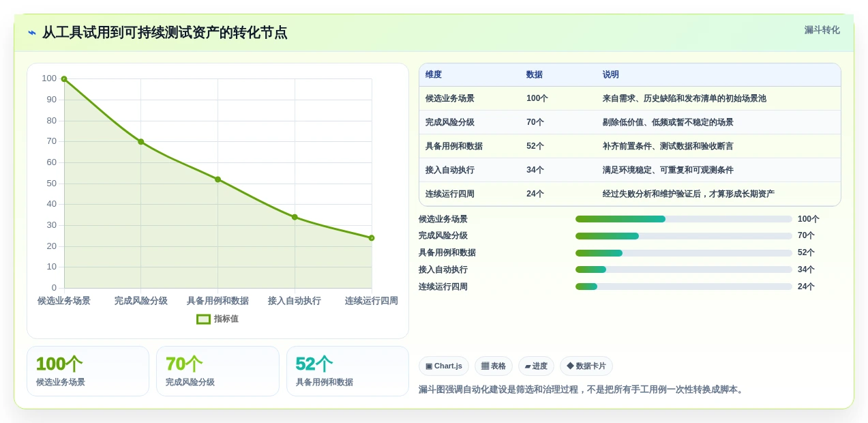Click description starting 经过失败分析和维护验证后

689,194
